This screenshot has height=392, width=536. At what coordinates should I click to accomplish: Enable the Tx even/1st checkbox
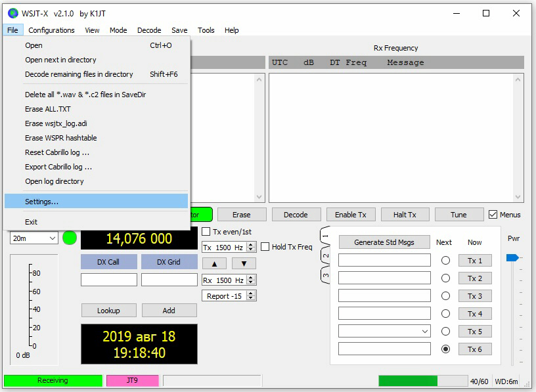point(206,232)
